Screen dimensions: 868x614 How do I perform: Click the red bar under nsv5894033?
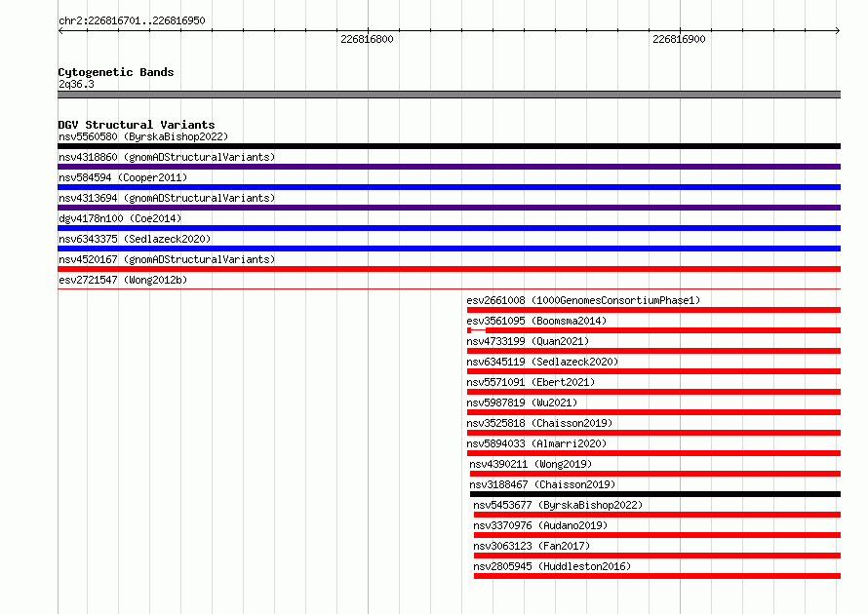click(x=653, y=453)
